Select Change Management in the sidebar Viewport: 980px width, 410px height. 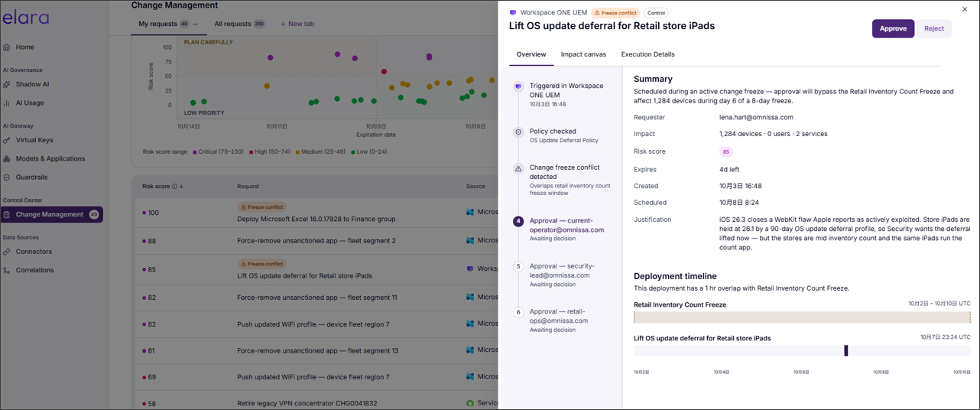(x=52, y=215)
